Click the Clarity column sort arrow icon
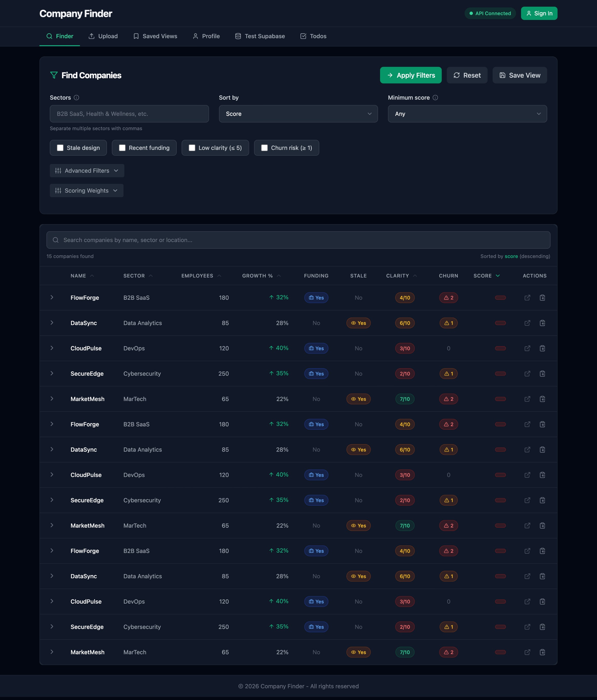This screenshot has width=597, height=700. [x=415, y=276]
